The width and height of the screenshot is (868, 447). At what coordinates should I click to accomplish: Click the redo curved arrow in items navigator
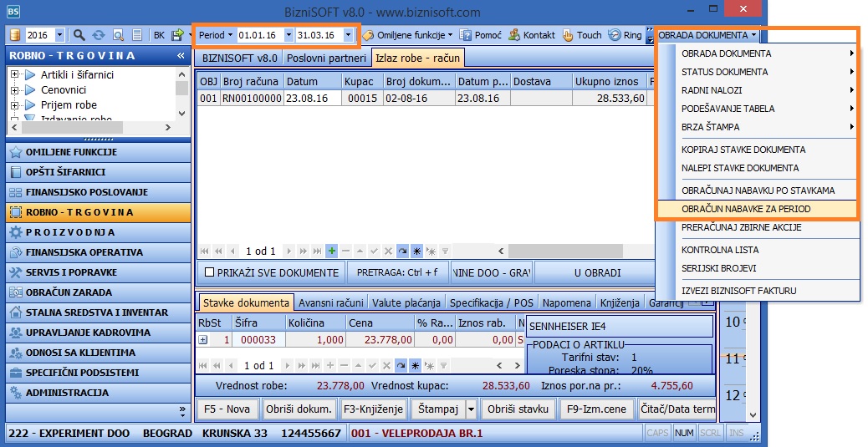(401, 366)
